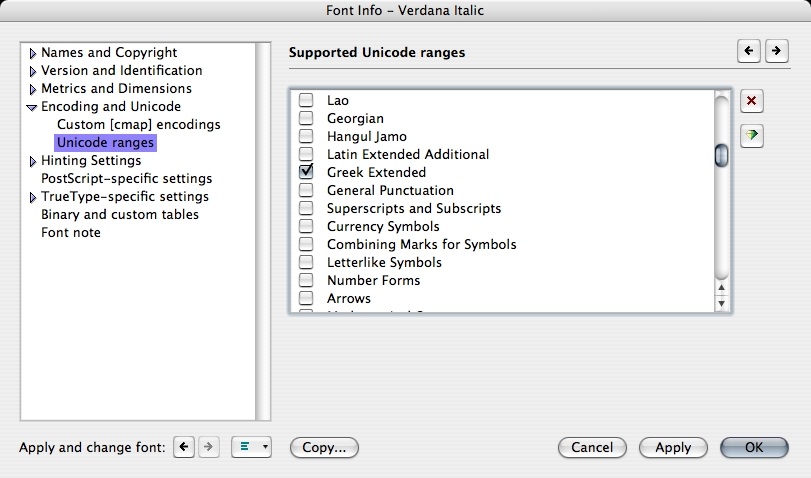Select Names and Copyright label
The width and height of the screenshot is (811, 478).
109,52
